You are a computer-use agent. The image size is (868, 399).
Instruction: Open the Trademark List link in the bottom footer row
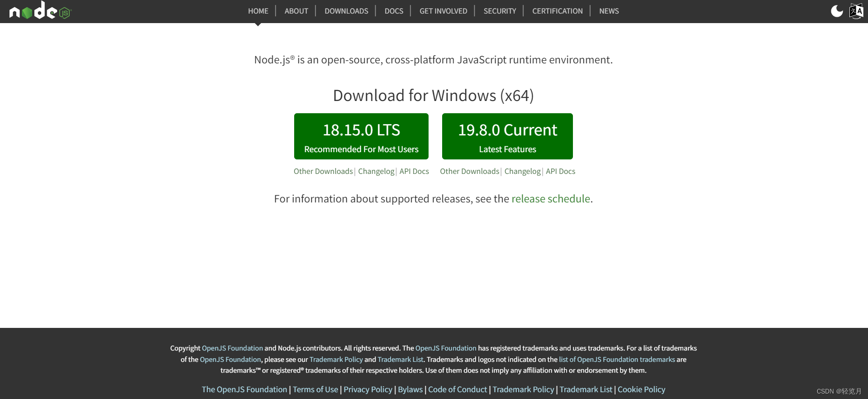click(x=586, y=389)
